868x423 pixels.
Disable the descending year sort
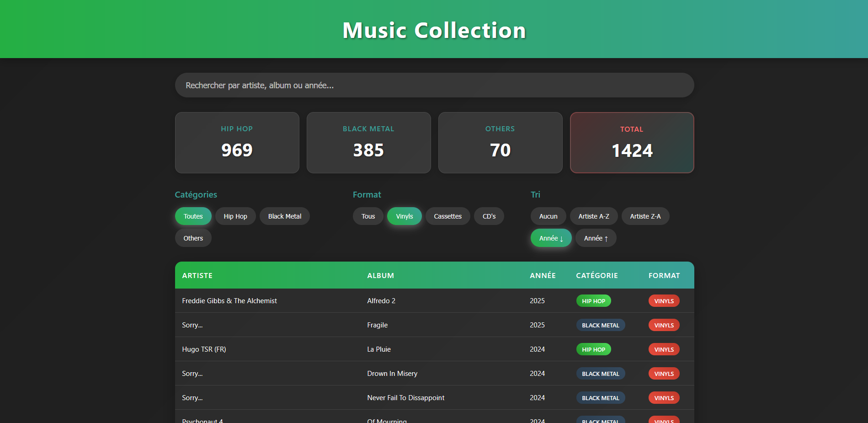(551, 238)
